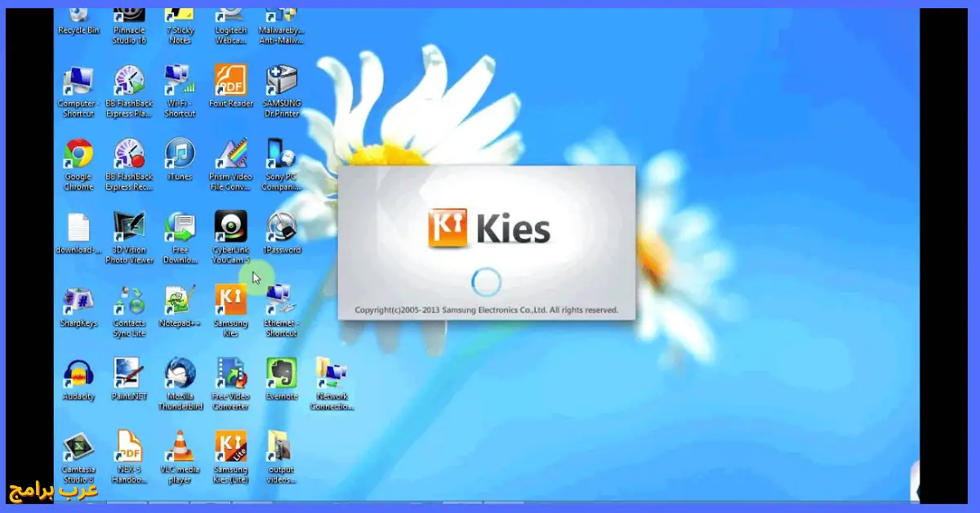The image size is (980, 513).
Task: Open BB FlashBack Express Player icon
Action: tap(129, 91)
